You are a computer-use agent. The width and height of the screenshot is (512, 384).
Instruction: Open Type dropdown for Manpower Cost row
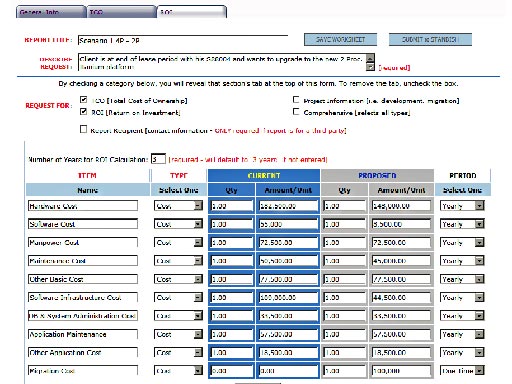178,242
